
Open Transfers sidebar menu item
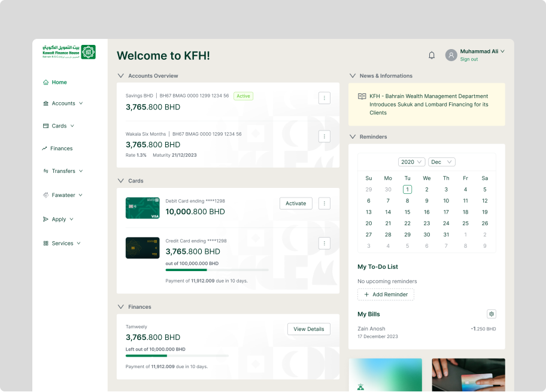[x=63, y=171]
